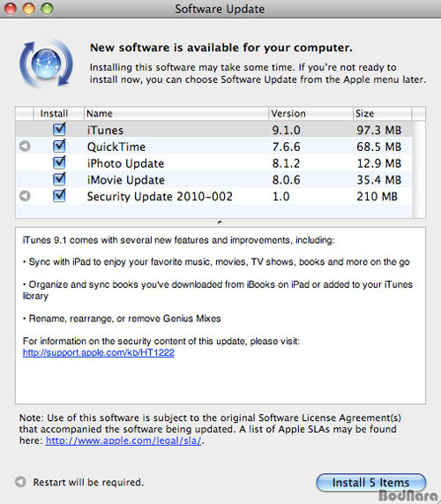The width and height of the screenshot is (441, 504).
Task: Click the Install column header
Action: click(x=58, y=114)
